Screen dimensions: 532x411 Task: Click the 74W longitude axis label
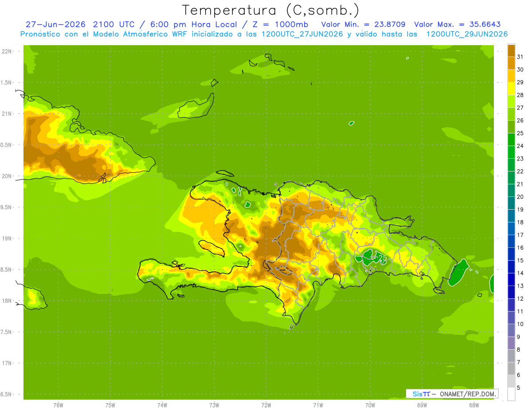[x=162, y=405]
